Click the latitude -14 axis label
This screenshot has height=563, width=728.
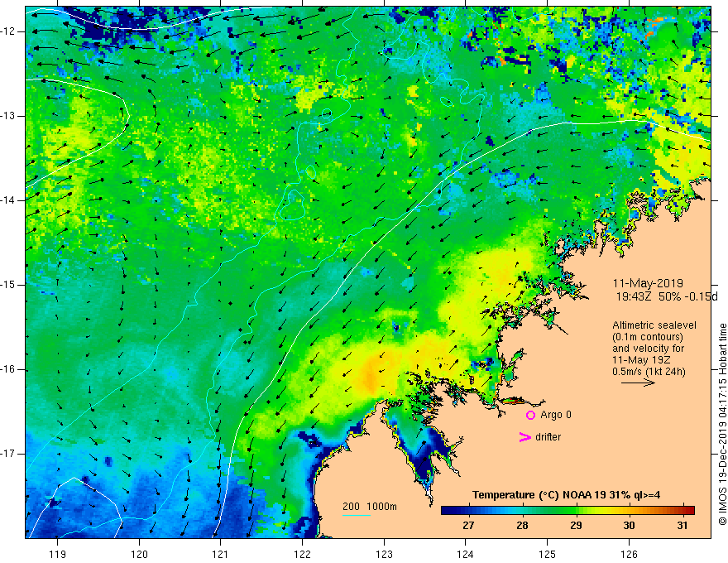pyautogui.click(x=8, y=200)
